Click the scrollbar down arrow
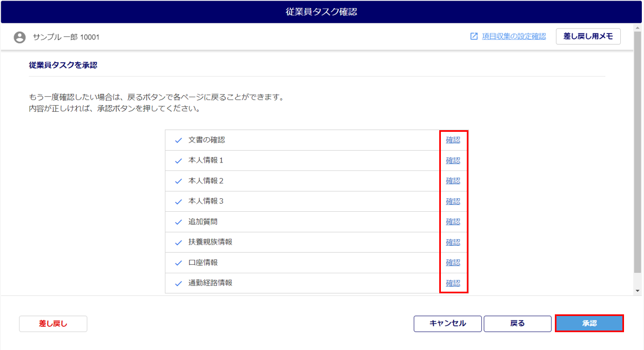 click(x=638, y=291)
